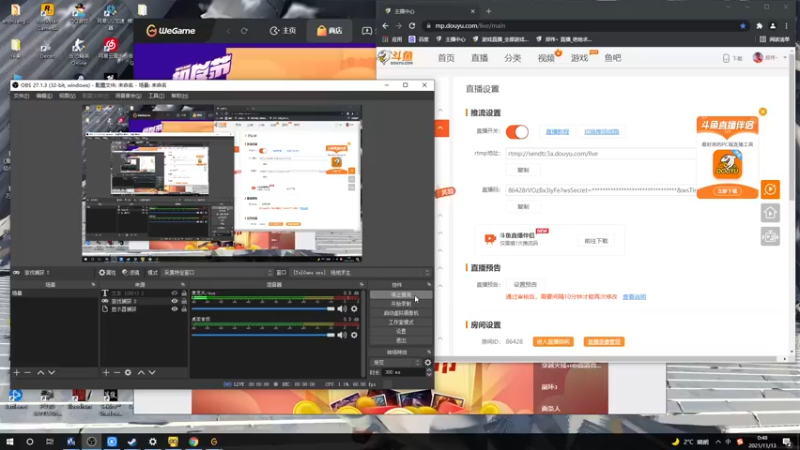Image resolution: width=800 pixels, height=450 pixels.
Task: Go back in the Chrome browser
Action: pyautogui.click(x=385, y=26)
